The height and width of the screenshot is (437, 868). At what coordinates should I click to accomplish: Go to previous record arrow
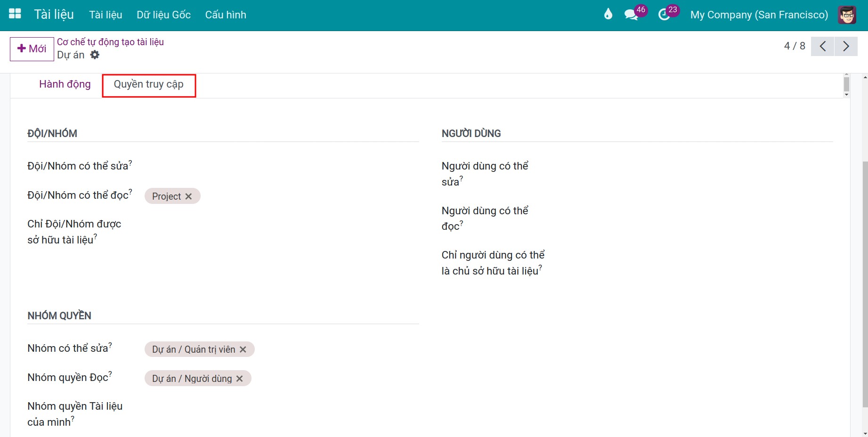click(x=823, y=46)
